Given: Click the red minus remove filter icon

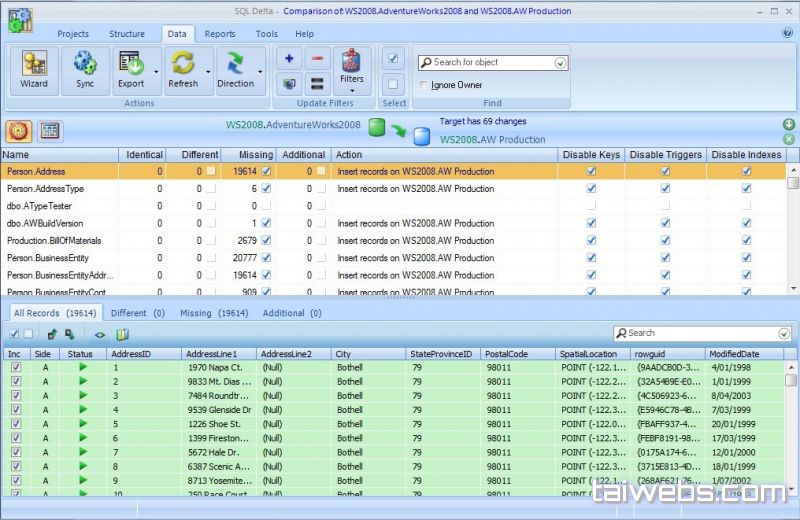Looking at the screenshot, I should click(x=317, y=59).
